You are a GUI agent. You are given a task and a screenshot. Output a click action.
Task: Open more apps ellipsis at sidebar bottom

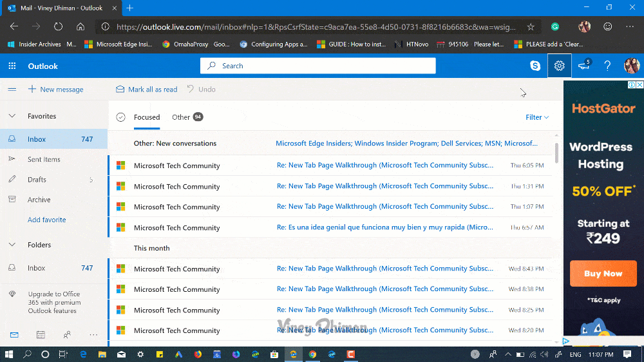pos(93,335)
